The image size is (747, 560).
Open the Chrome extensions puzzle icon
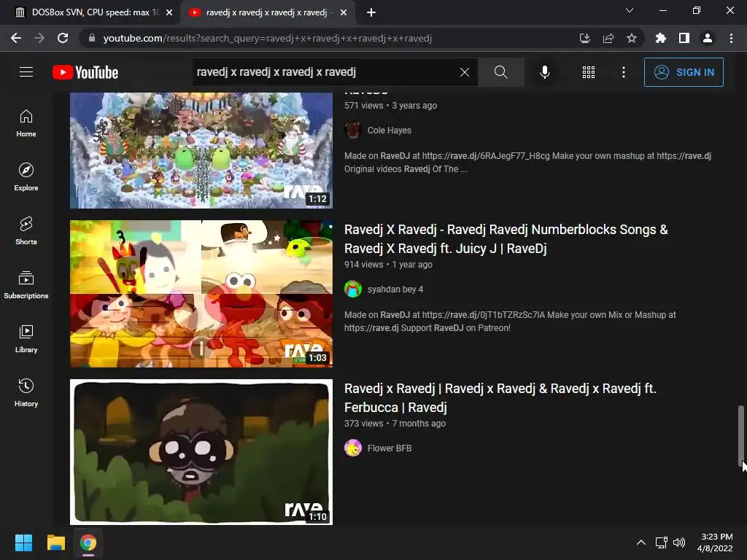660,38
